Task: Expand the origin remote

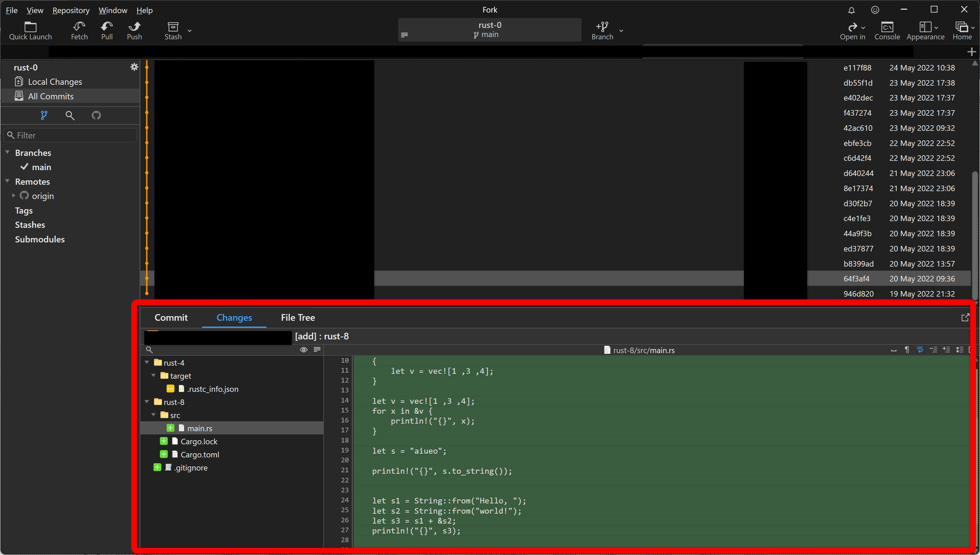Action: click(14, 195)
